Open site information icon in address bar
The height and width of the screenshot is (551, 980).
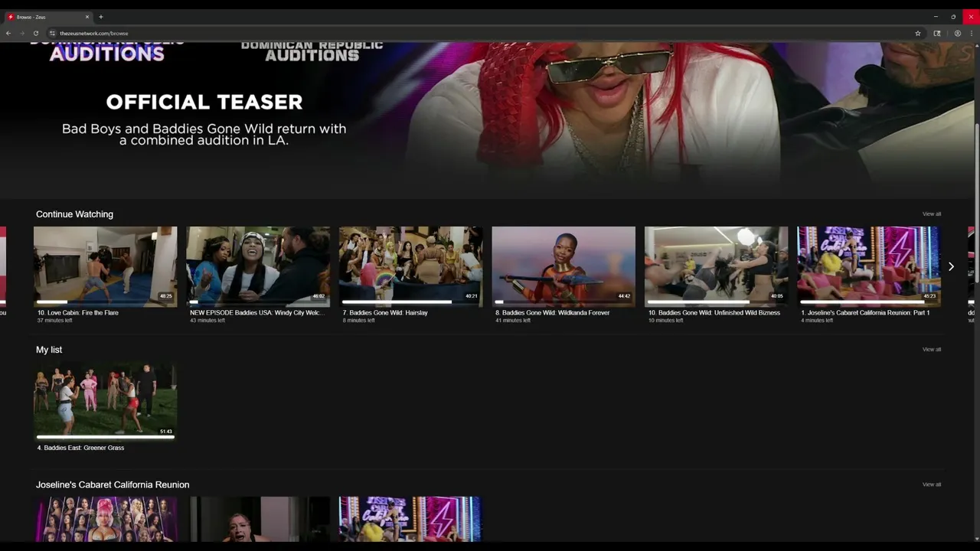point(52,34)
